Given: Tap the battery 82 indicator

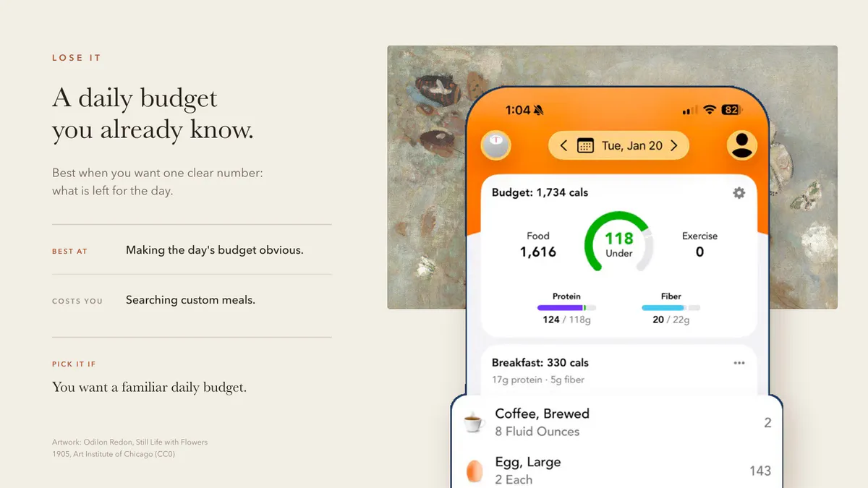Looking at the screenshot, I should pos(732,110).
